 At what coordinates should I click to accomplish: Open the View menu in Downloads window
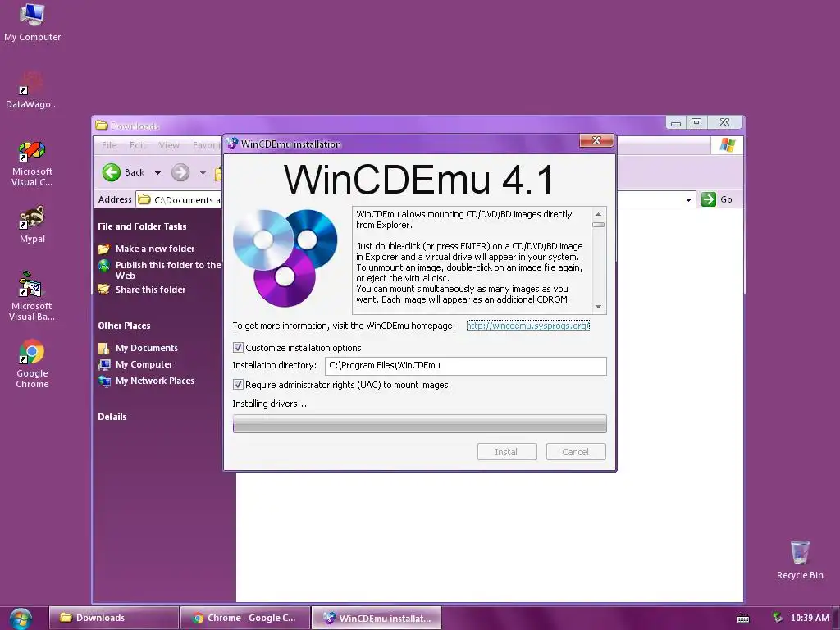pyautogui.click(x=169, y=145)
